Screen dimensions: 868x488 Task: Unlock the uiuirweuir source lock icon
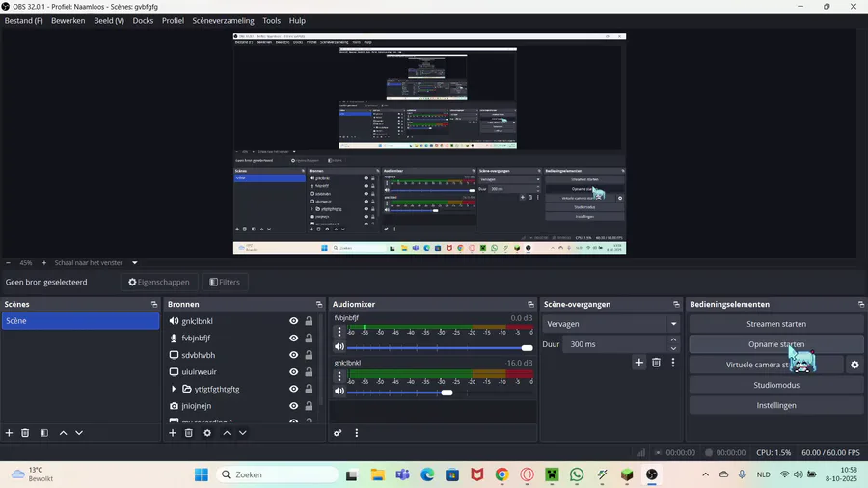pos(309,372)
